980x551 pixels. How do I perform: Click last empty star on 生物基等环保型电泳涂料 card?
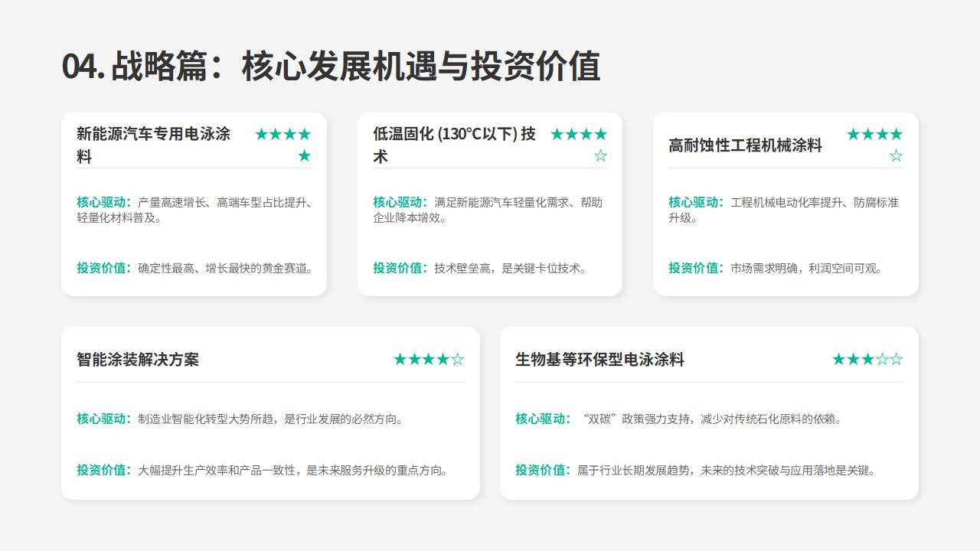(896, 360)
